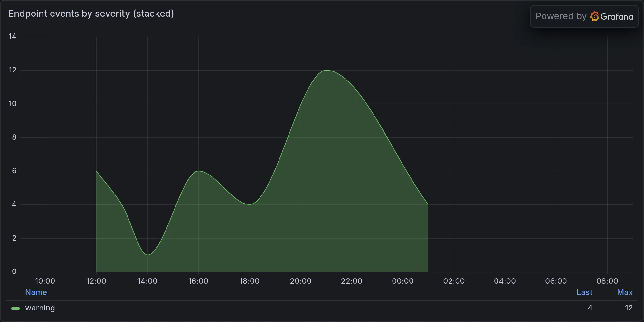Click the warning Last value 4
Screen dimensions: 644x322
(590, 308)
